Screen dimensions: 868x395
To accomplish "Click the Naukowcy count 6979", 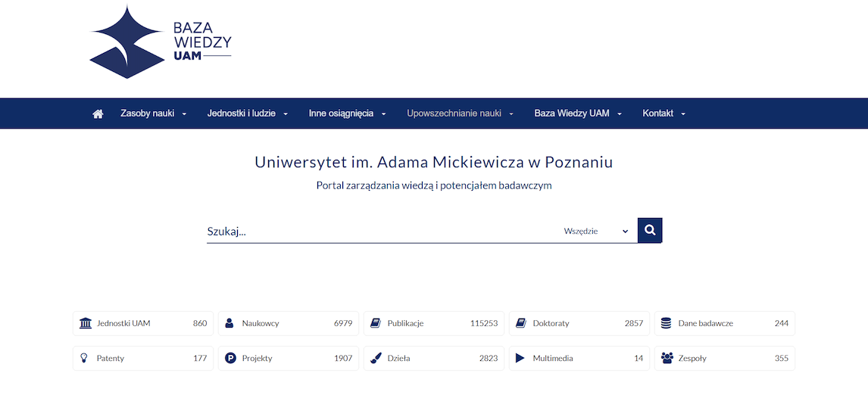I will [343, 324].
